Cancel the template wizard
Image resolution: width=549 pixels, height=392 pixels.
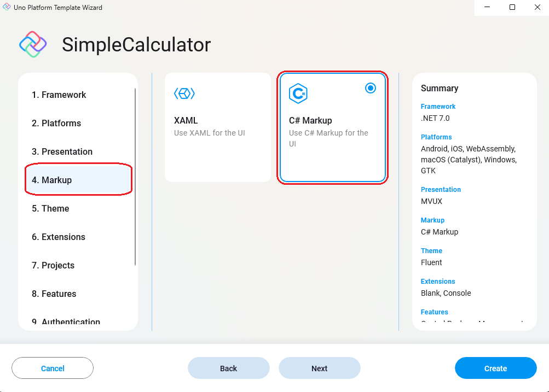coord(52,368)
